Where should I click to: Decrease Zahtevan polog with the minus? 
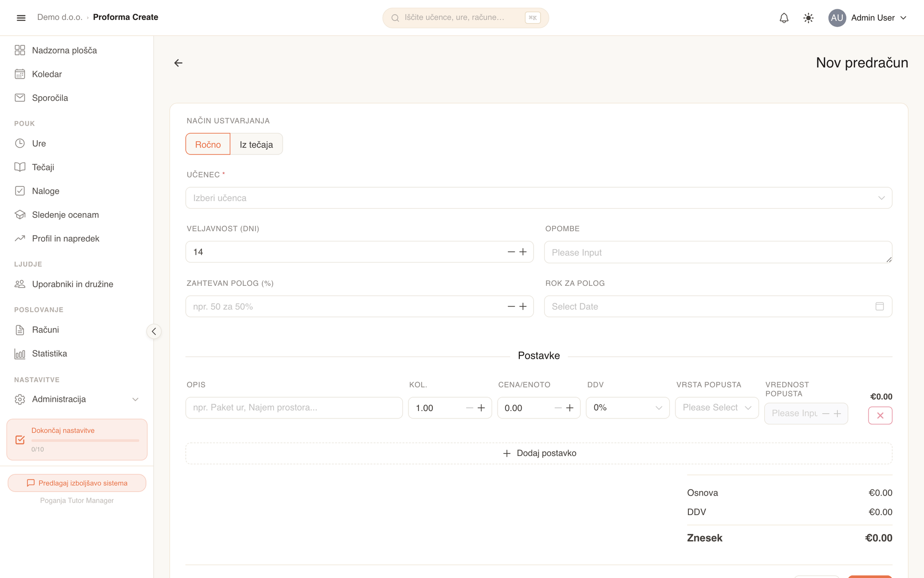point(511,306)
